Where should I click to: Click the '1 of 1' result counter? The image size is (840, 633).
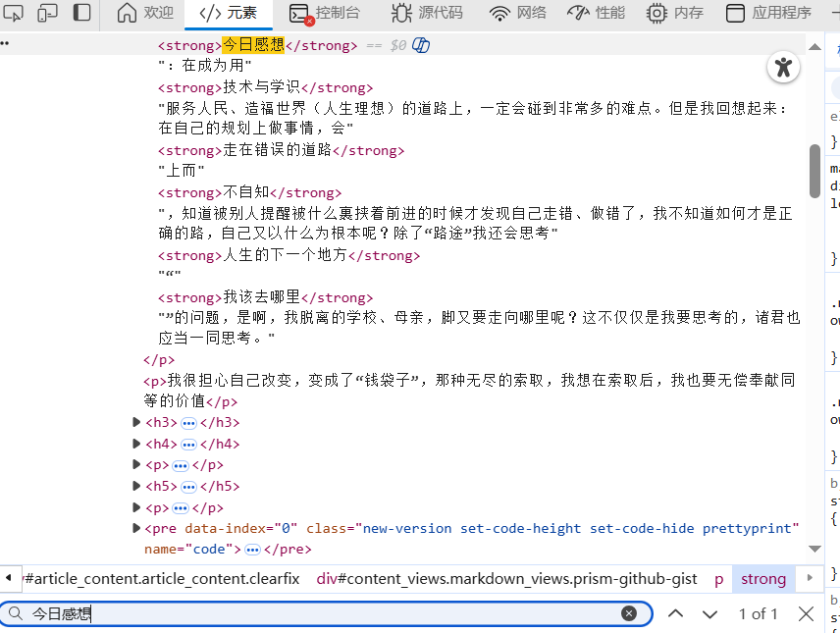758,613
